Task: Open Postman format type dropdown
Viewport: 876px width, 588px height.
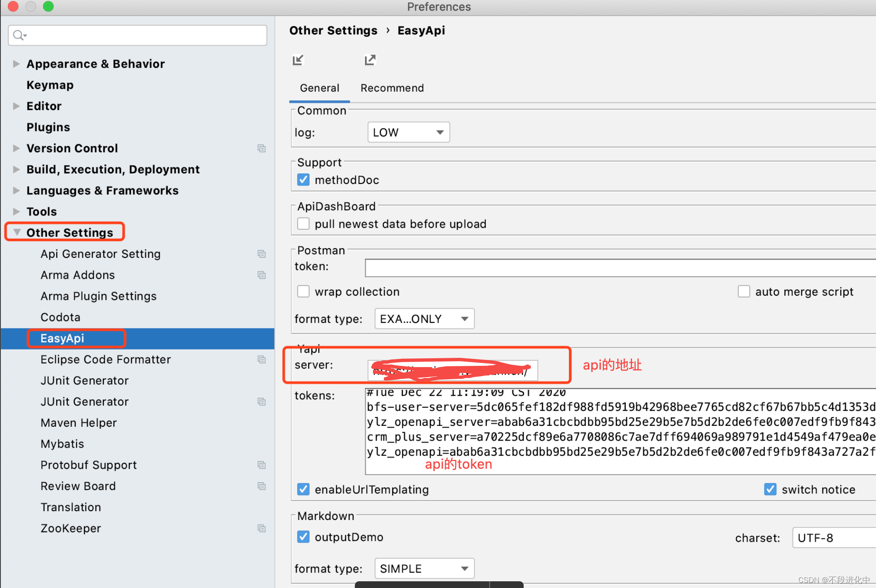Action: 424,319
